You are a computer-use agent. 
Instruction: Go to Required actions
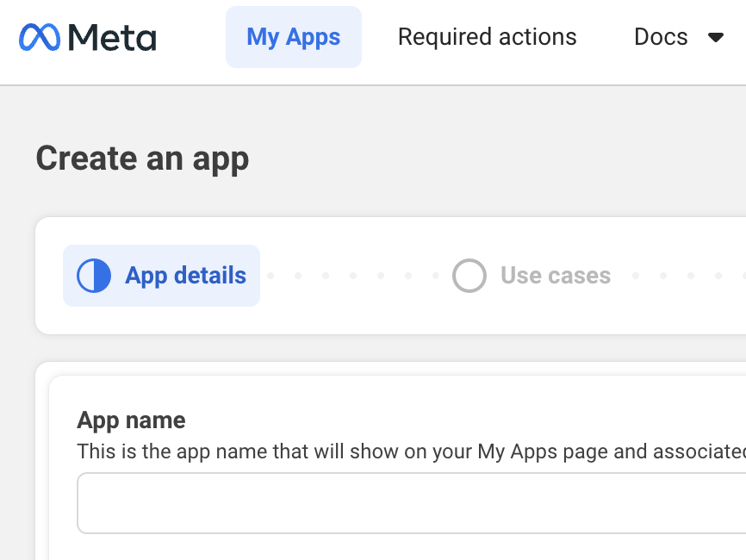coord(487,37)
